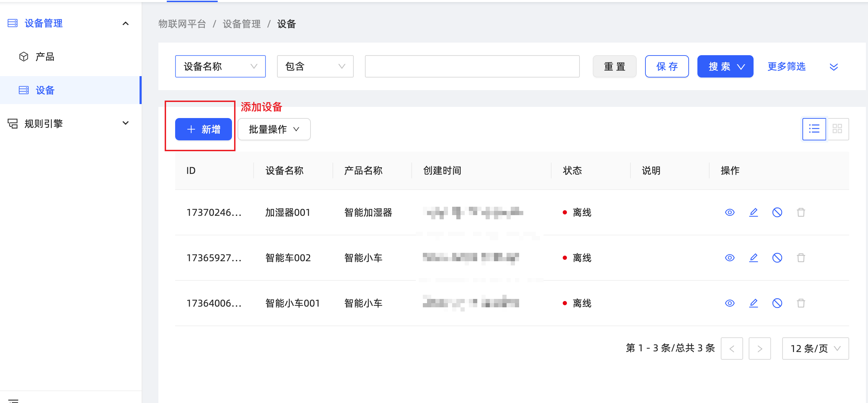Click the search value input field
The height and width of the screenshot is (403, 868).
[472, 66]
